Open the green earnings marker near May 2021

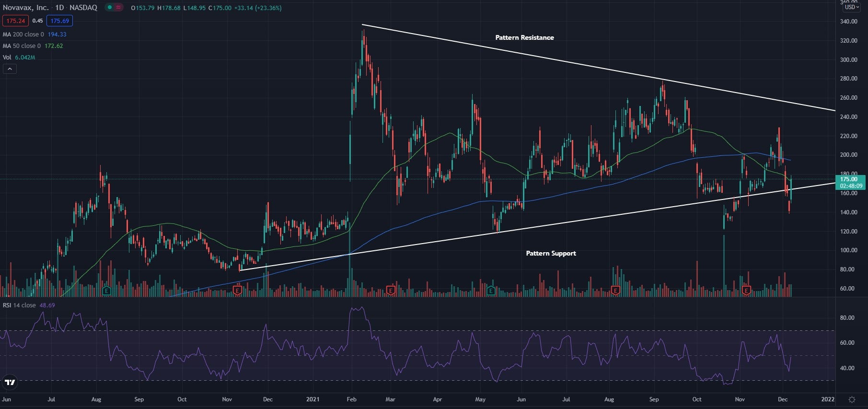[x=491, y=291]
